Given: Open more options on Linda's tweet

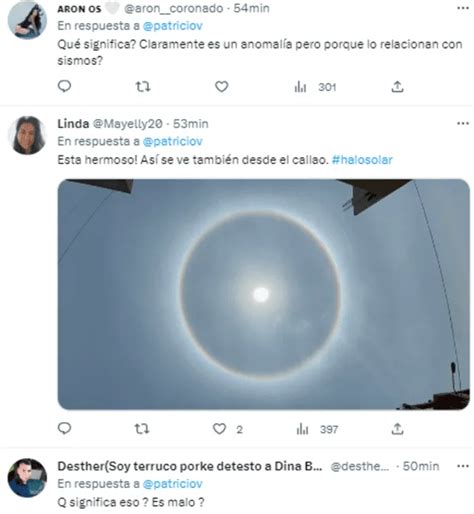Looking at the screenshot, I should (463, 124).
